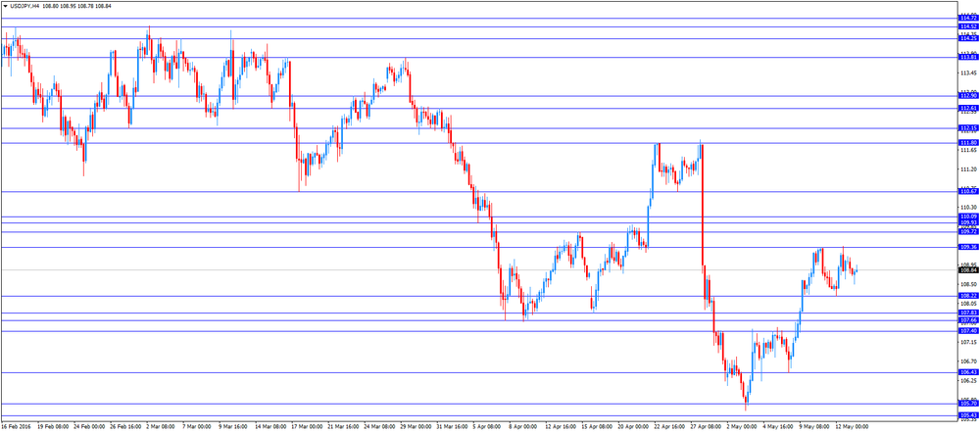Click the 108.50 price scale value
This screenshot has width=980, height=433.
[x=969, y=284]
